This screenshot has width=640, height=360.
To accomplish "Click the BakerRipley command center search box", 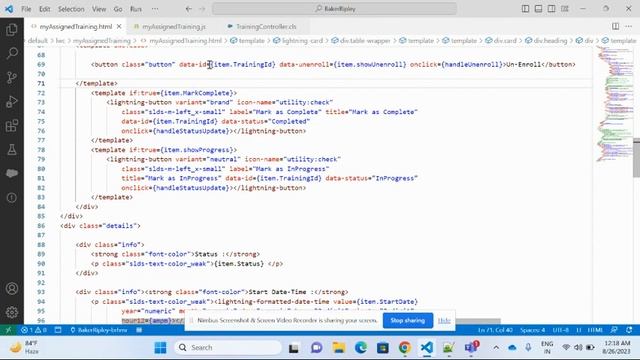I will pos(334,9).
